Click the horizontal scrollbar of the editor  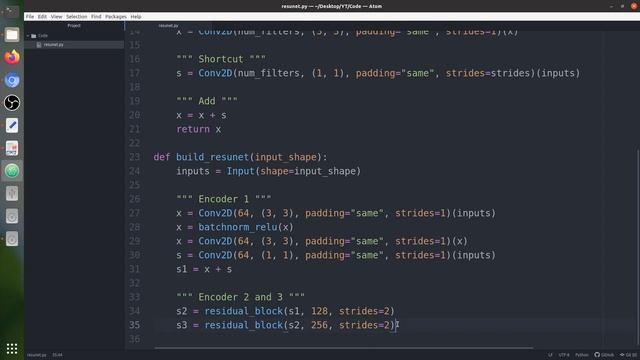click(x=344, y=348)
